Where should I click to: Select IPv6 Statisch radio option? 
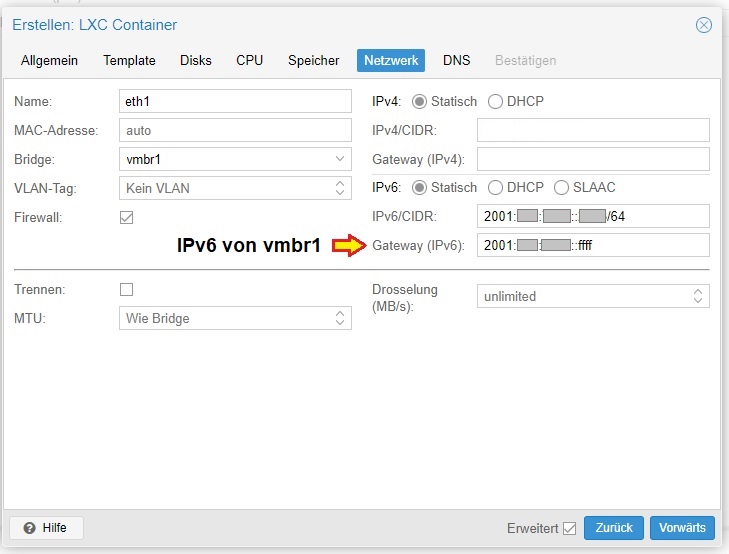click(420, 188)
